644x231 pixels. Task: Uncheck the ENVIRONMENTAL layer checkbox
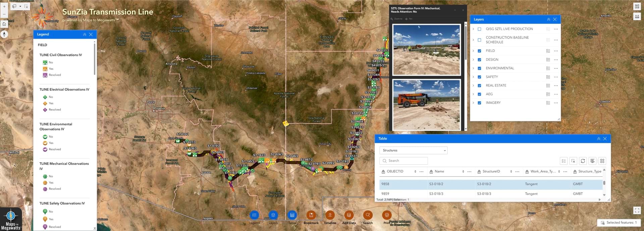click(x=479, y=68)
